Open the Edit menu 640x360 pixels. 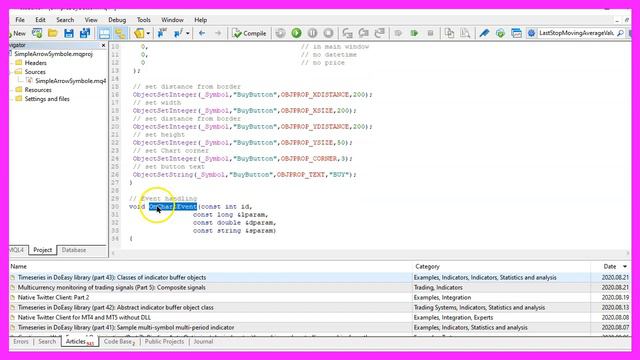(x=40, y=20)
